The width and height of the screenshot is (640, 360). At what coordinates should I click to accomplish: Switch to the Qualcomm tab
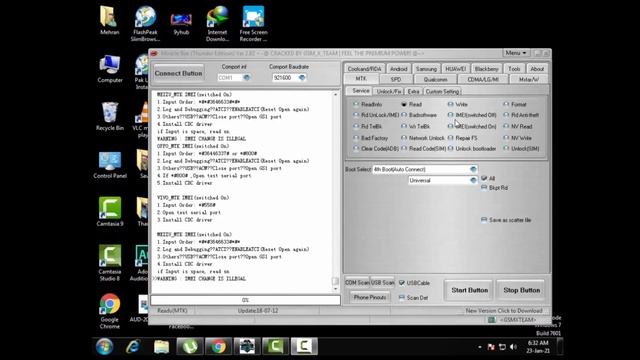[x=436, y=80]
